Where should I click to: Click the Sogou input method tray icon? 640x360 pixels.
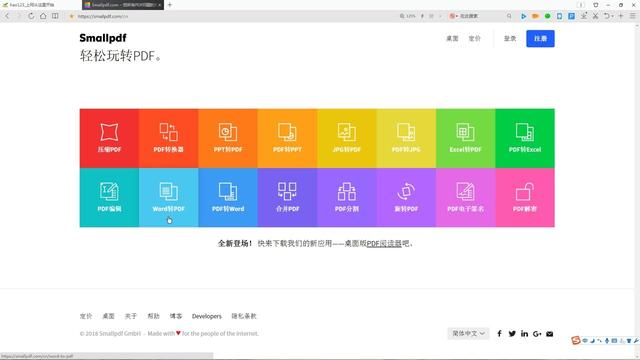576,340
